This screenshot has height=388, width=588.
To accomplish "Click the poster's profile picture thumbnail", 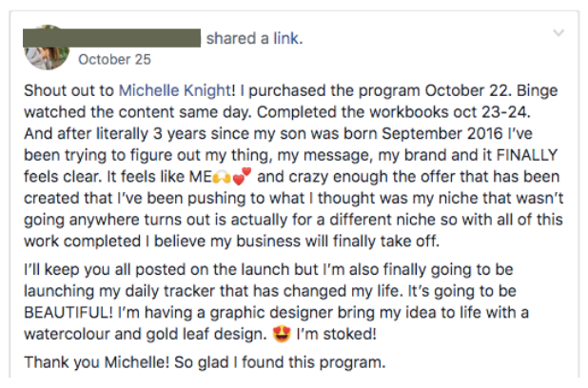I will (x=47, y=47).
